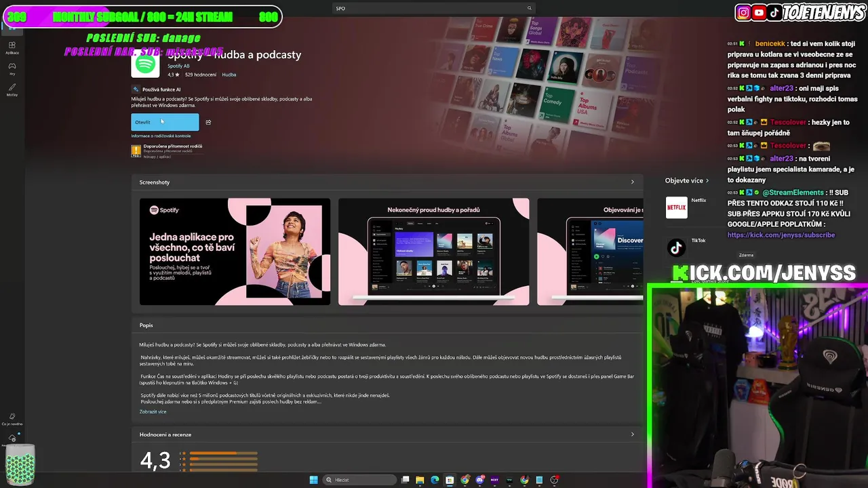Open the Nekonečný proud hudby screenshot
This screenshot has height=488, width=868.
pos(434,251)
